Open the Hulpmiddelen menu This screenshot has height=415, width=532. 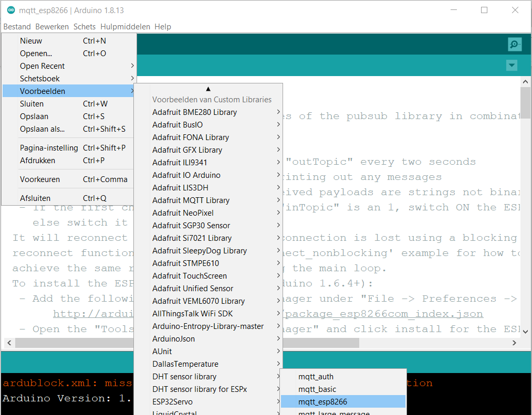(x=125, y=26)
